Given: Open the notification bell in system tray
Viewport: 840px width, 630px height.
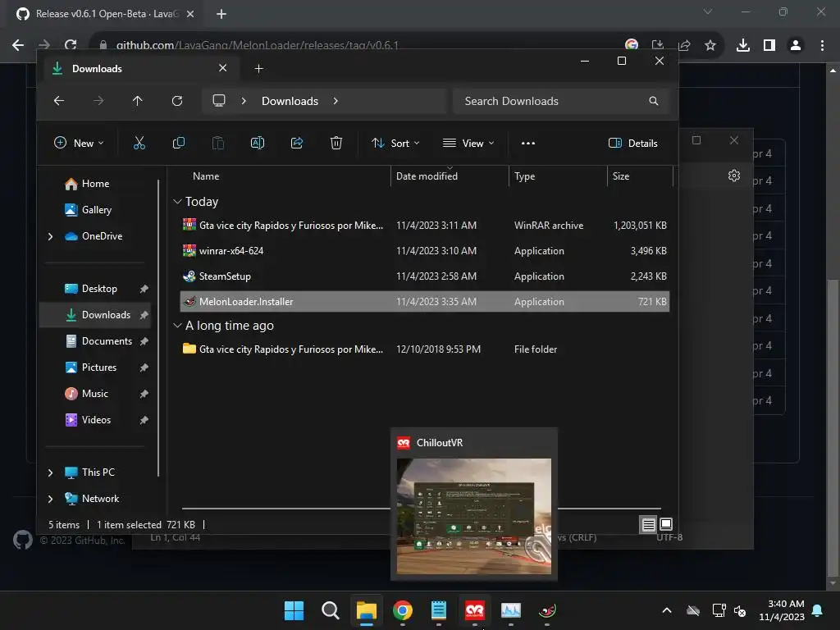Looking at the screenshot, I should click(818, 610).
